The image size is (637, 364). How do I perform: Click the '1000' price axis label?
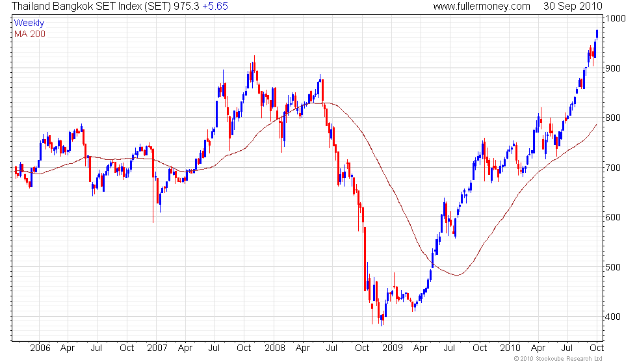pos(616,18)
